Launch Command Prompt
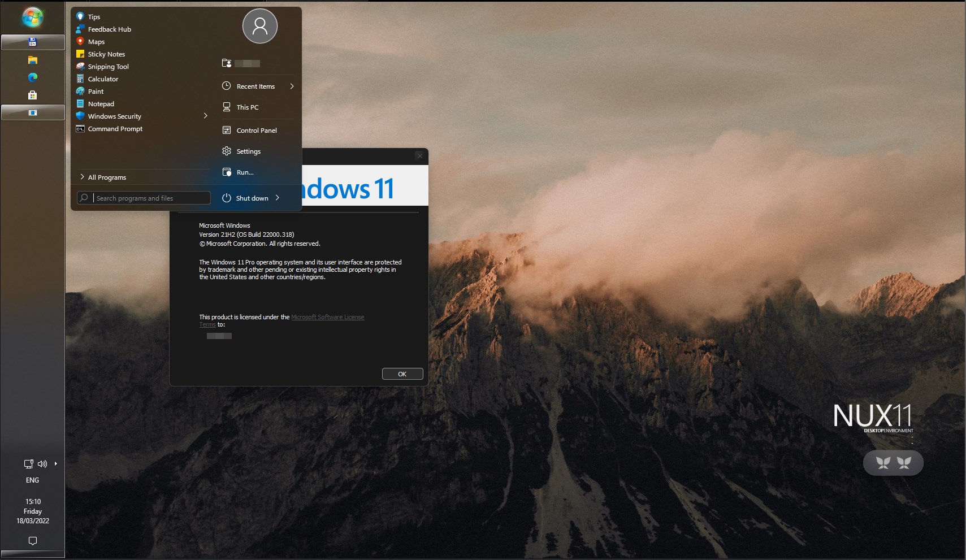Screen dimensions: 966x560 pos(115,128)
